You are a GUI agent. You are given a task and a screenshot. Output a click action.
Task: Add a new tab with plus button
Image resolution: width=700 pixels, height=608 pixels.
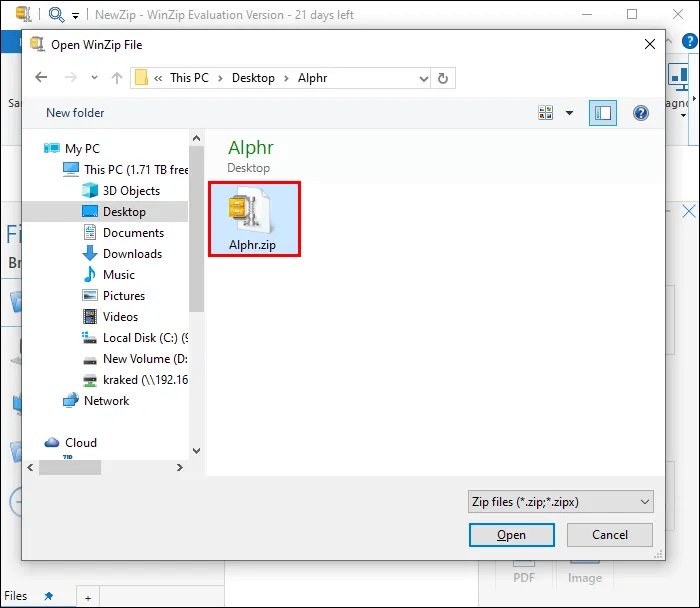tap(88, 598)
